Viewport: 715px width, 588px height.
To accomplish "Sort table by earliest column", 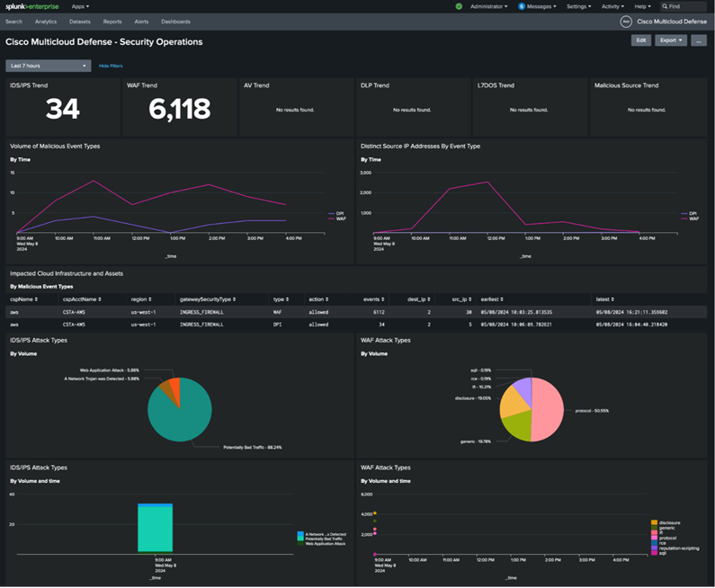I will coord(492,299).
